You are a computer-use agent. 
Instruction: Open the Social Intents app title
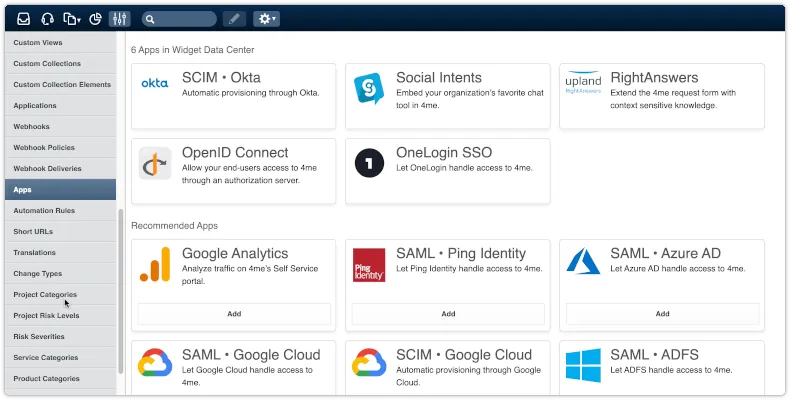pyautogui.click(x=439, y=78)
